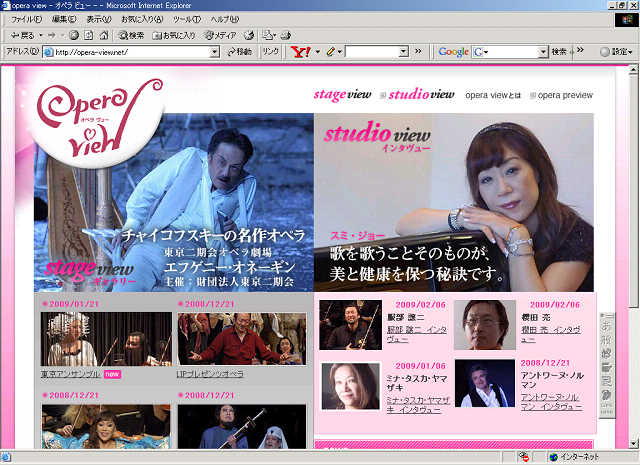The height and width of the screenshot is (465, 640).
Task: Open the ファイル(F) menu
Action: click(26, 19)
